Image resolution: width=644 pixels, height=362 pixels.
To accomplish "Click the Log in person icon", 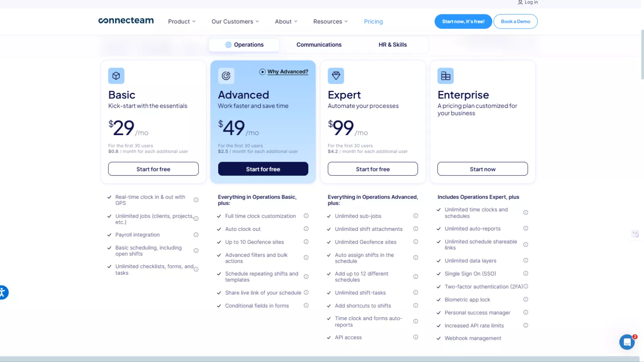I will [520, 2].
